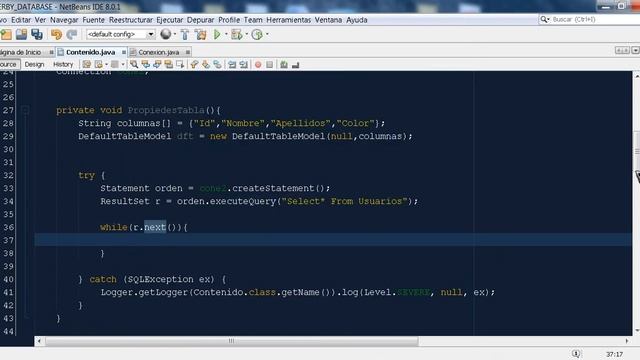Switch to Design view
The width and height of the screenshot is (640, 360).
coord(34,64)
